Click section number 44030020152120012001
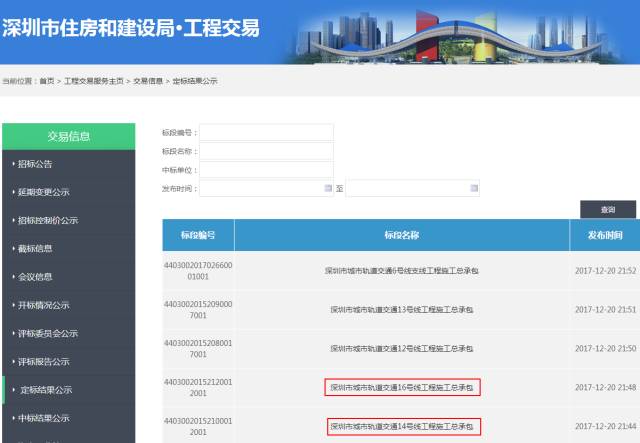The width and height of the screenshot is (640, 443). 198,387
